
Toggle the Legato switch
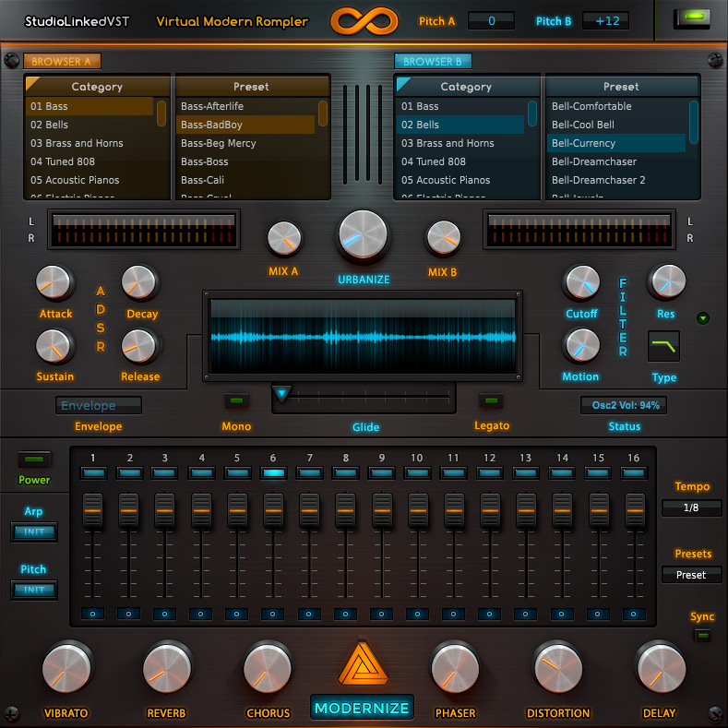click(x=491, y=400)
